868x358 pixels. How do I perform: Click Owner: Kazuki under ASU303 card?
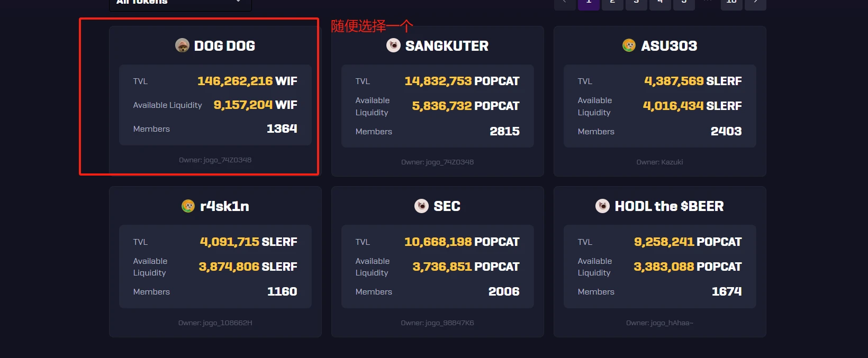pyautogui.click(x=659, y=162)
